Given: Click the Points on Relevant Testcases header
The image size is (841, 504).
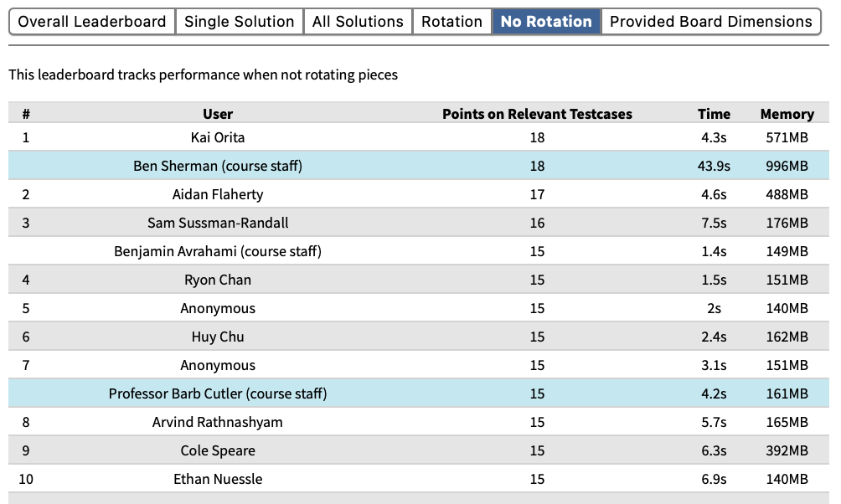Looking at the screenshot, I should pyautogui.click(x=537, y=114).
